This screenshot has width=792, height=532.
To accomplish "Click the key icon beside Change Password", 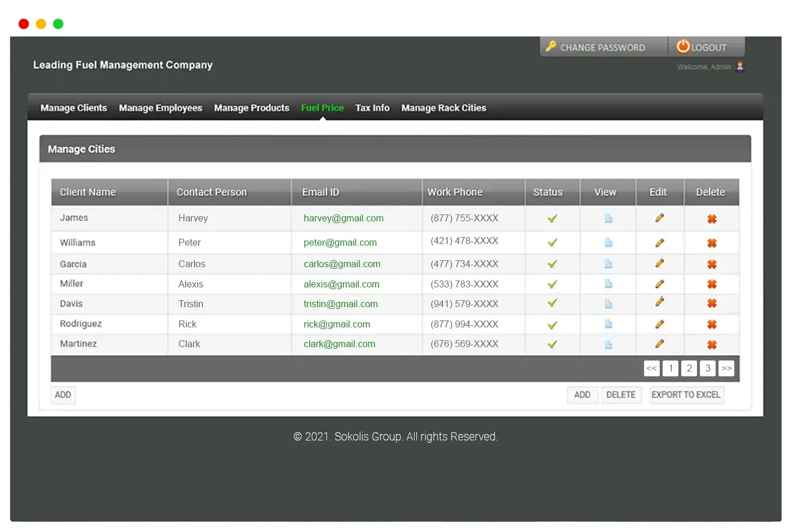I will (x=551, y=46).
